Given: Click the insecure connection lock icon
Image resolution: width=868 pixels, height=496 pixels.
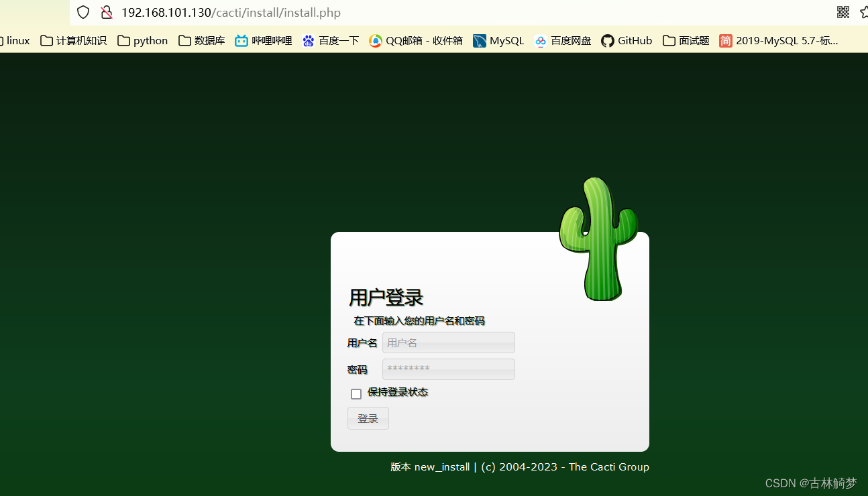Looking at the screenshot, I should (x=107, y=12).
